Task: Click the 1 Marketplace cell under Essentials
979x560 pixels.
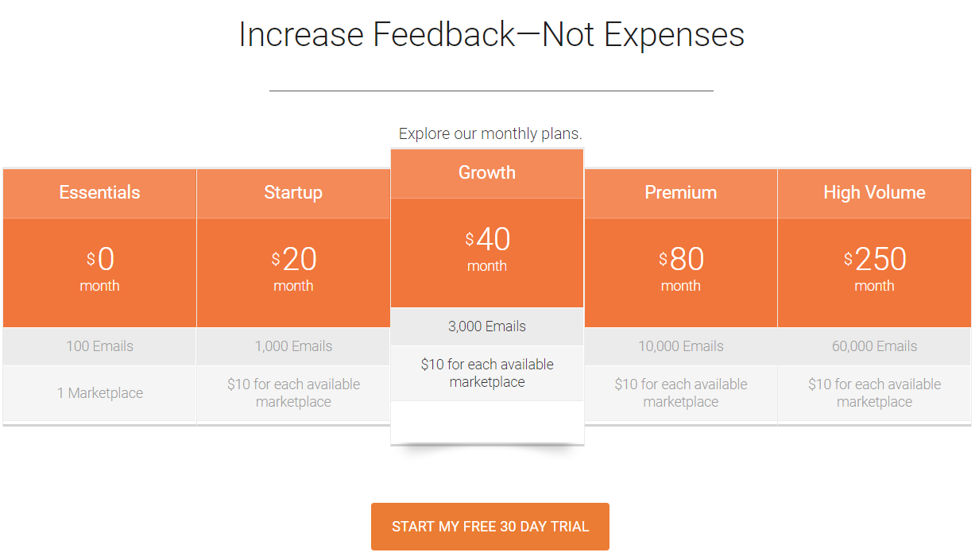Action: coord(99,392)
